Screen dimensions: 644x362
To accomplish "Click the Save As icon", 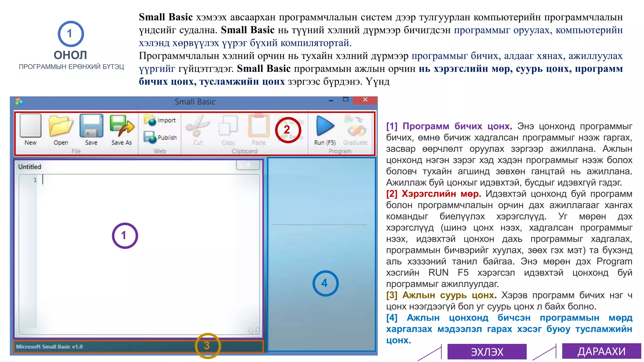I will tap(122, 126).
